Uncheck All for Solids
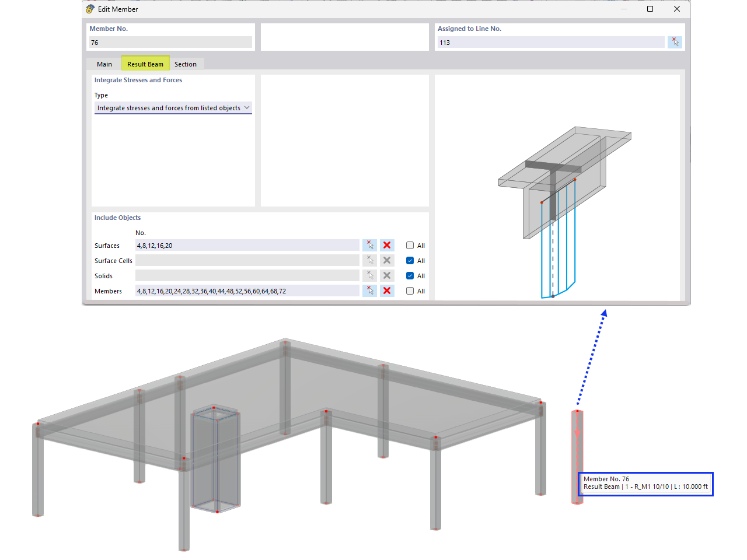 pyautogui.click(x=410, y=275)
